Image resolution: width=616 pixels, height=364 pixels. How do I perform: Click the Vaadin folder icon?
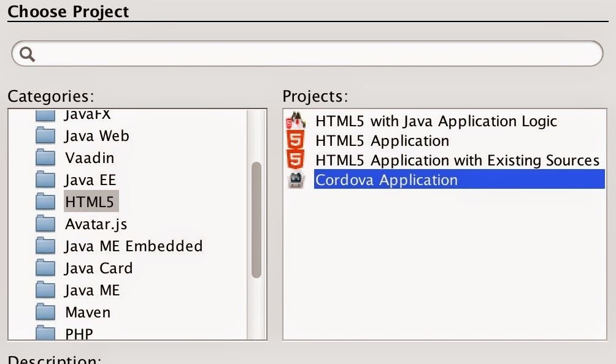[45, 158]
